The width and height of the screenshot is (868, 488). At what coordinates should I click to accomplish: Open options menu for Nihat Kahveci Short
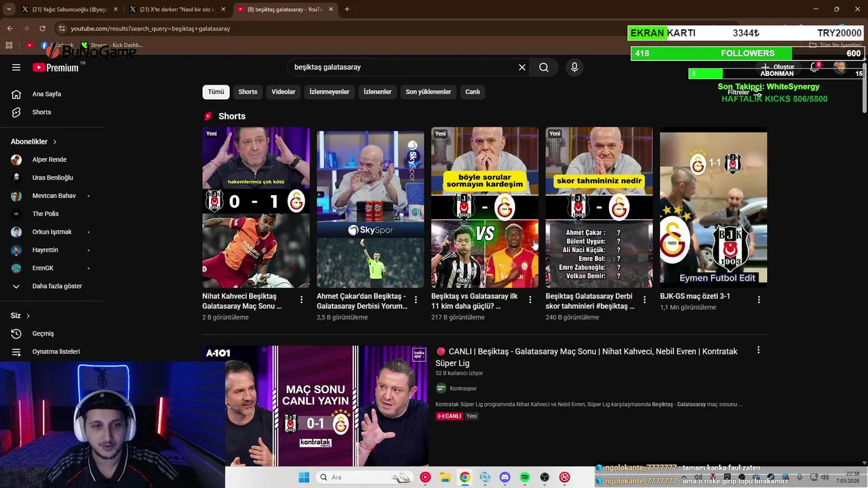point(301,300)
